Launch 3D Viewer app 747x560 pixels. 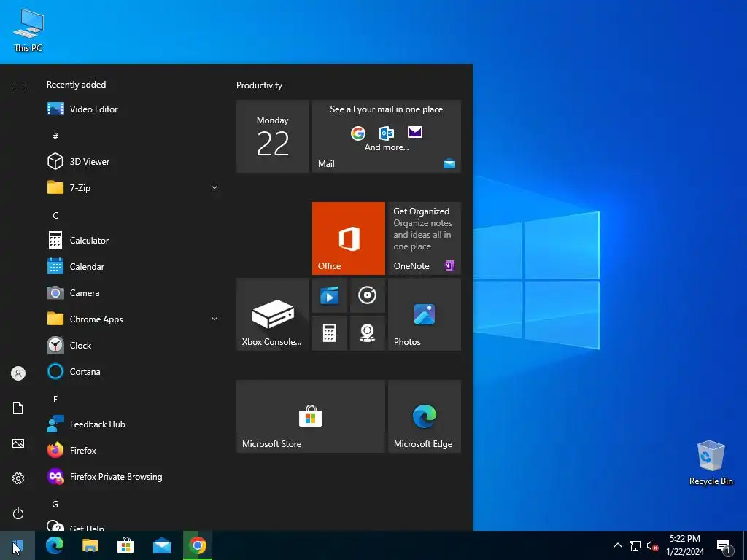pos(132,161)
